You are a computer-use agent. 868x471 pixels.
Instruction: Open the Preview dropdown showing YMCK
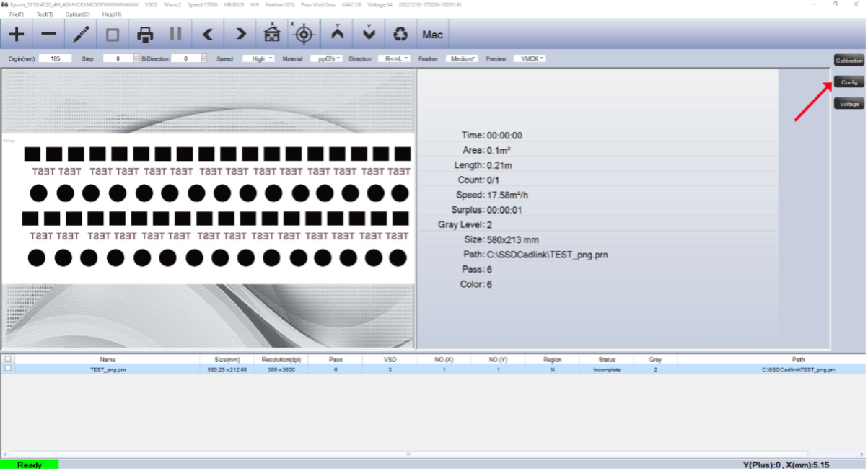(x=530, y=58)
